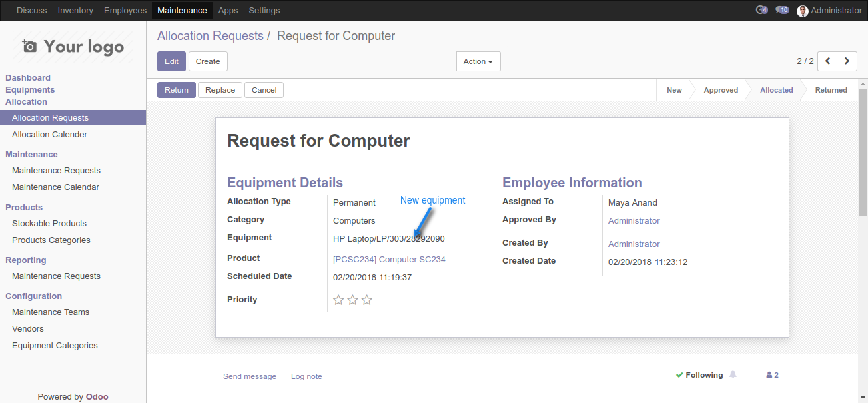Set priority to second star
The image size is (868, 403).
[352, 300]
